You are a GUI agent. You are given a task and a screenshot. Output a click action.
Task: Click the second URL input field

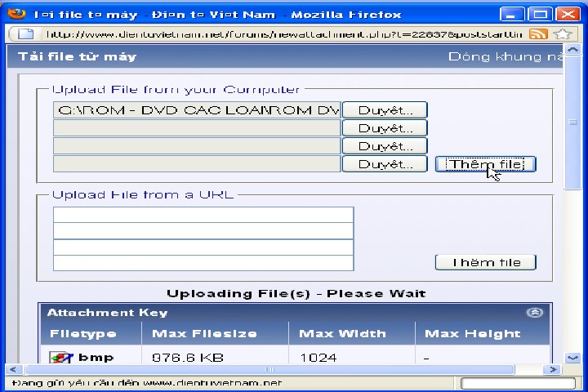point(203,230)
